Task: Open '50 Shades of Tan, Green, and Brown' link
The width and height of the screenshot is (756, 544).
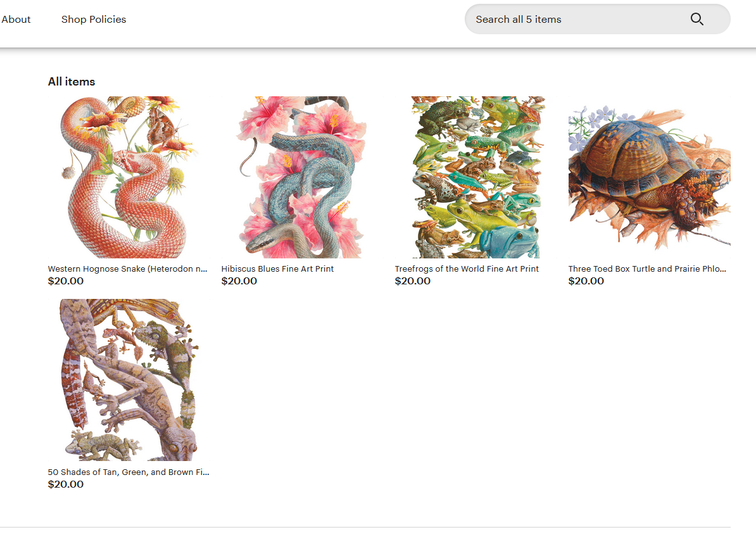Action: pos(128,472)
